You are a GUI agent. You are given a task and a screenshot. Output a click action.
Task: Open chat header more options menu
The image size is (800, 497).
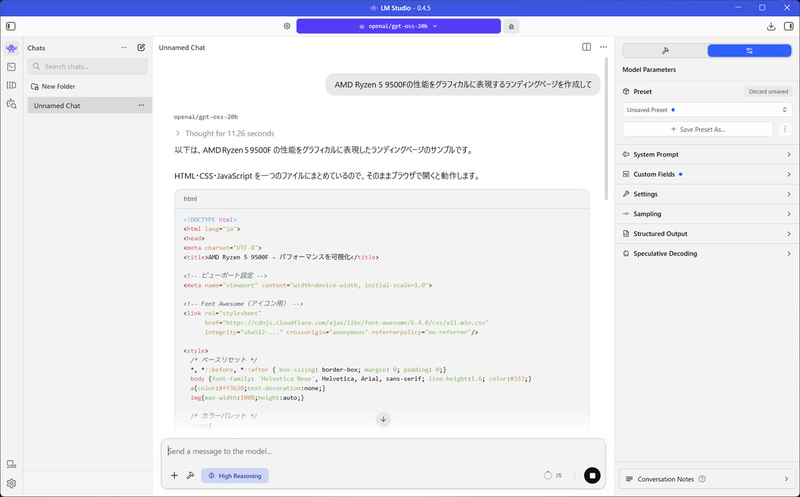coord(604,47)
